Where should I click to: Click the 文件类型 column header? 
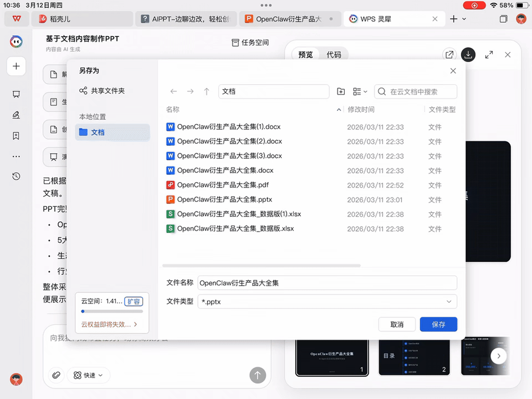(442, 109)
